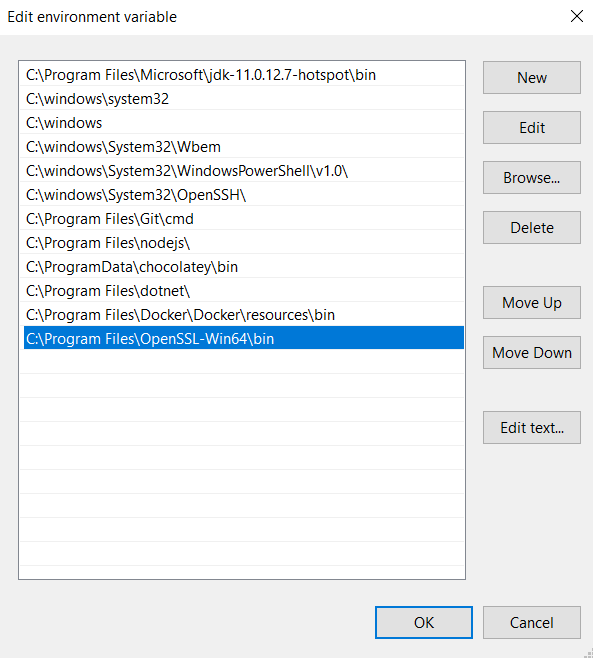593x658 pixels.
Task: Move the selected entry up
Action: 532,303
